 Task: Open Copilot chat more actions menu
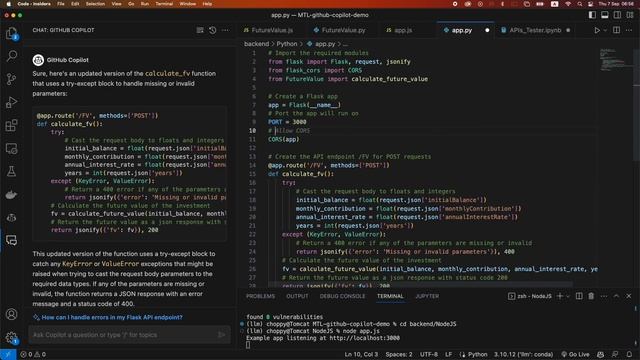225,30
